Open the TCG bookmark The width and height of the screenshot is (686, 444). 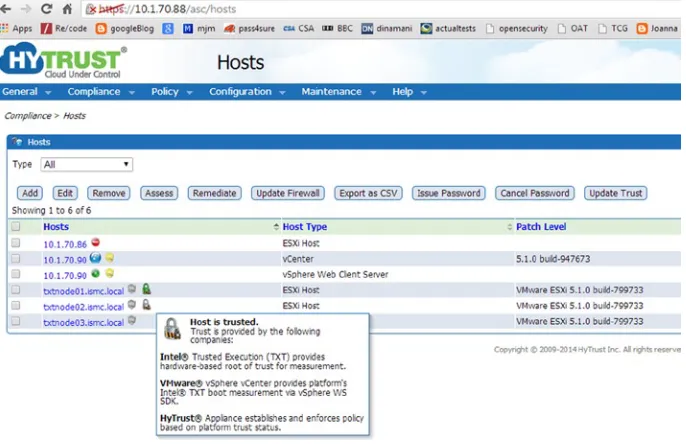click(x=613, y=29)
